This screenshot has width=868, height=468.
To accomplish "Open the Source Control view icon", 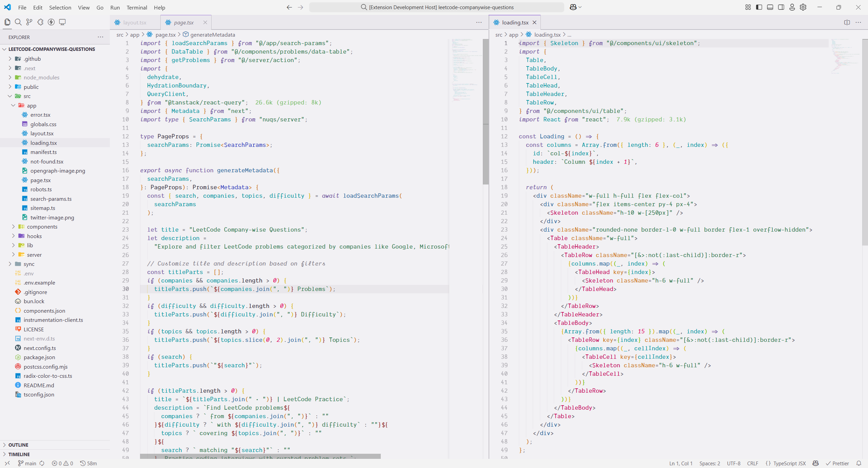I will 29,22.
